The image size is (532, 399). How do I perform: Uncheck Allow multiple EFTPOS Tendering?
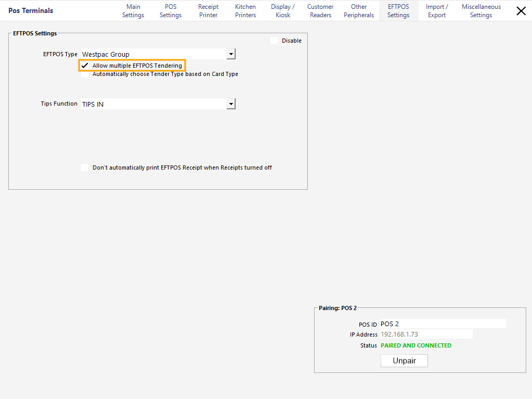tap(85, 65)
